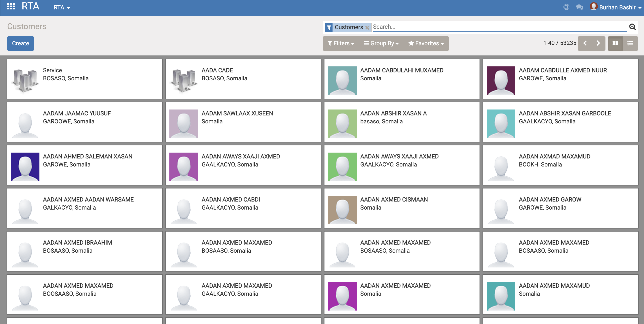
Task: Click the Create button
Action: point(20,43)
